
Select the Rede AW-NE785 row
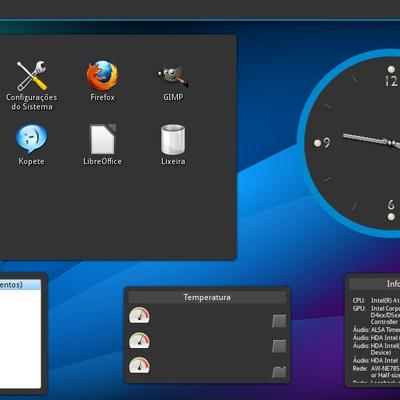pos(376,372)
